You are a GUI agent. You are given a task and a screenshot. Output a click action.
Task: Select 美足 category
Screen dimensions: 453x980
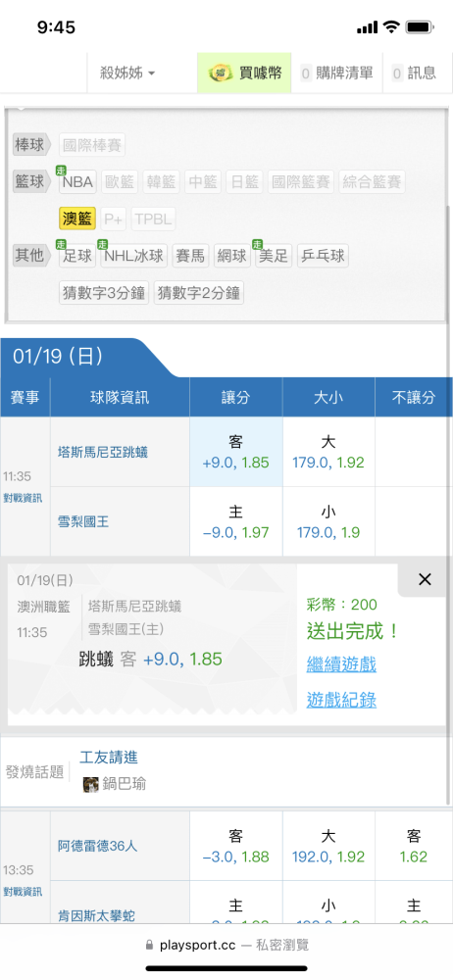(274, 256)
